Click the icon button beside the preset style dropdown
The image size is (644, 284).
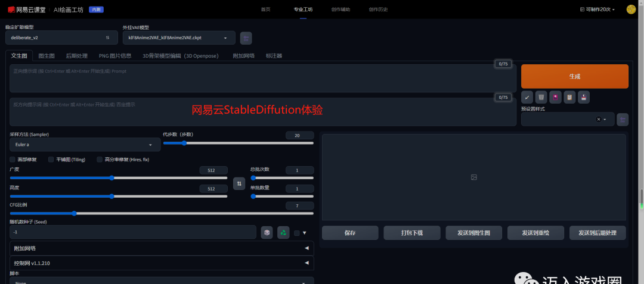click(x=623, y=119)
